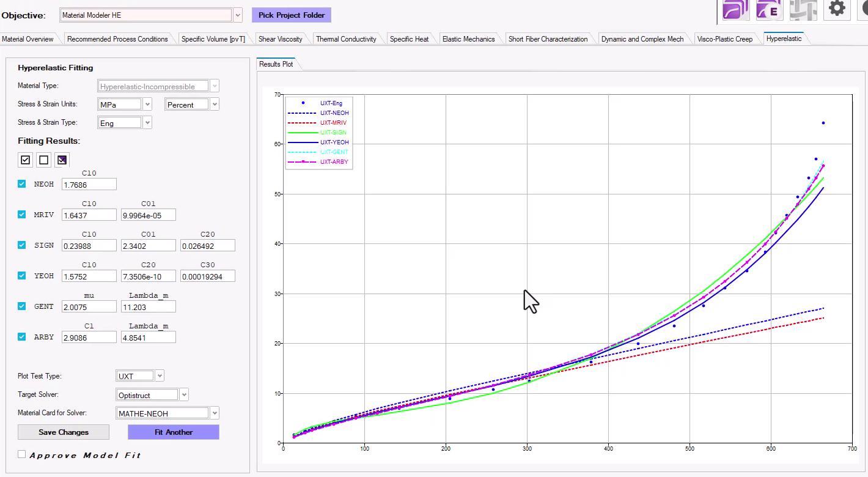Uncheck the NEOH model checkbox

(22, 183)
